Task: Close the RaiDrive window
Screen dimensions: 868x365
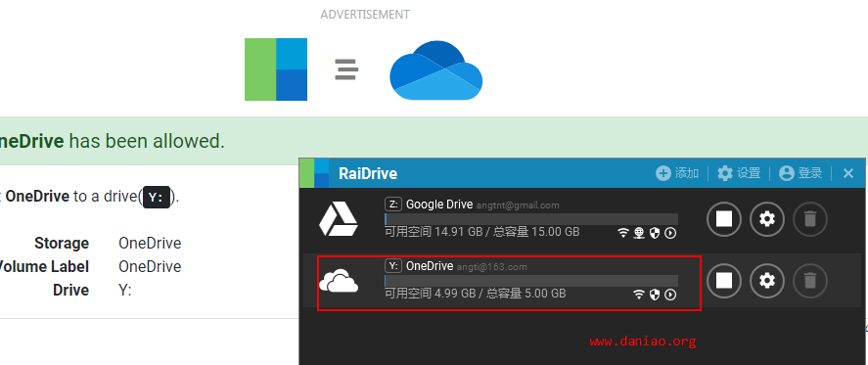Action: pos(848,173)
